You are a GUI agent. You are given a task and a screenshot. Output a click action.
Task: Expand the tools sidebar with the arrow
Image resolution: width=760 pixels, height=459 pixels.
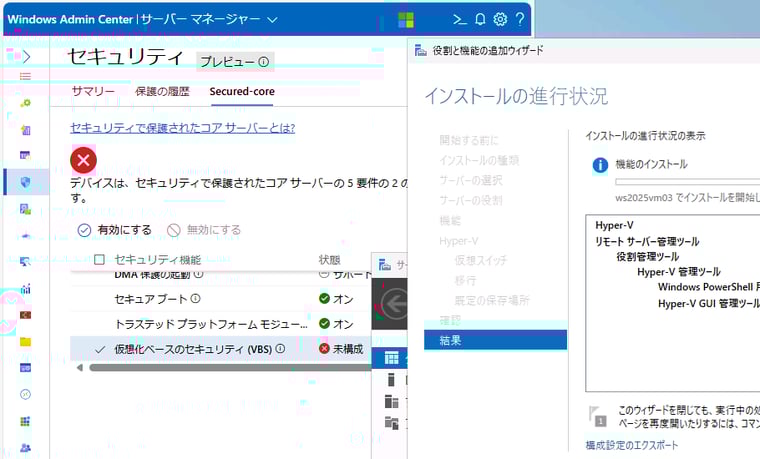click(26, 57)
